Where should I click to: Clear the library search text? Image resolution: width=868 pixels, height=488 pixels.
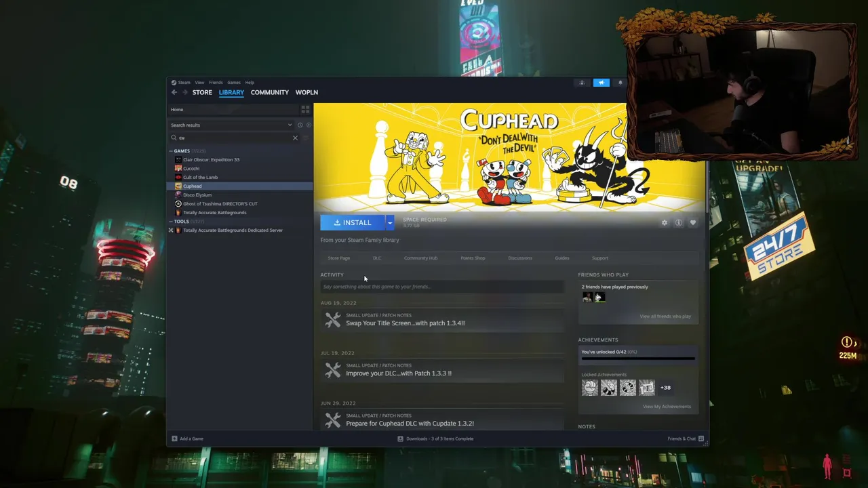click(x=295, y=138)
